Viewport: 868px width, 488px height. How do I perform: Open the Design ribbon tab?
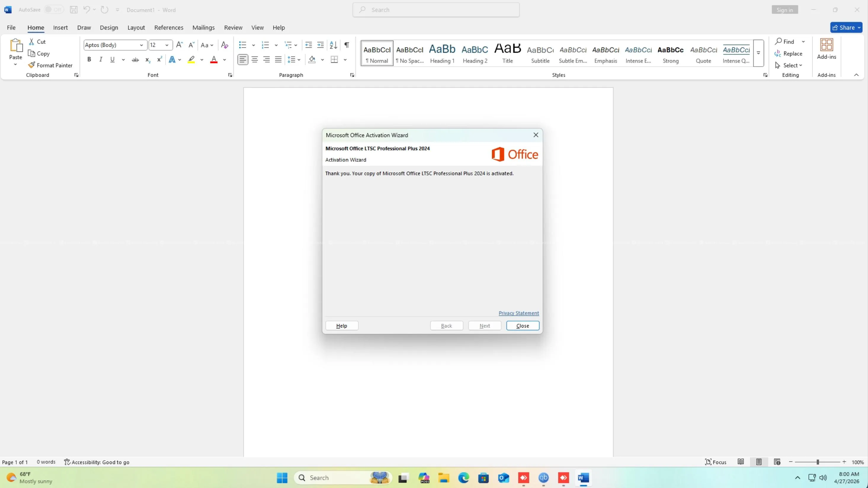[x=109, y=28]
